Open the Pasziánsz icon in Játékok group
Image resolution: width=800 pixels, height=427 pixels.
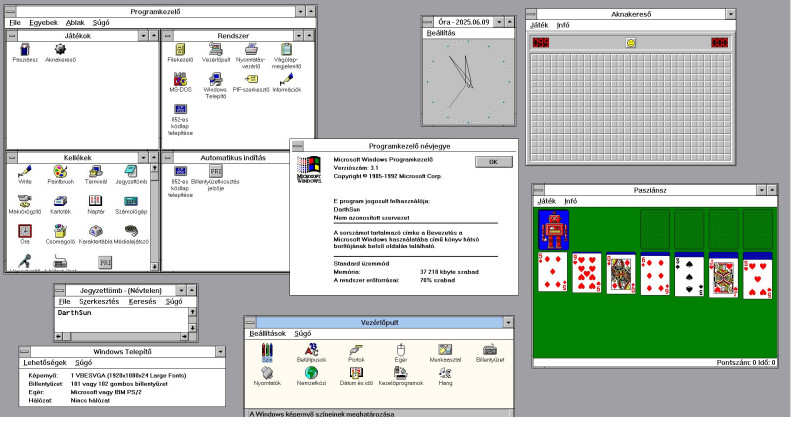coord(24,49)
